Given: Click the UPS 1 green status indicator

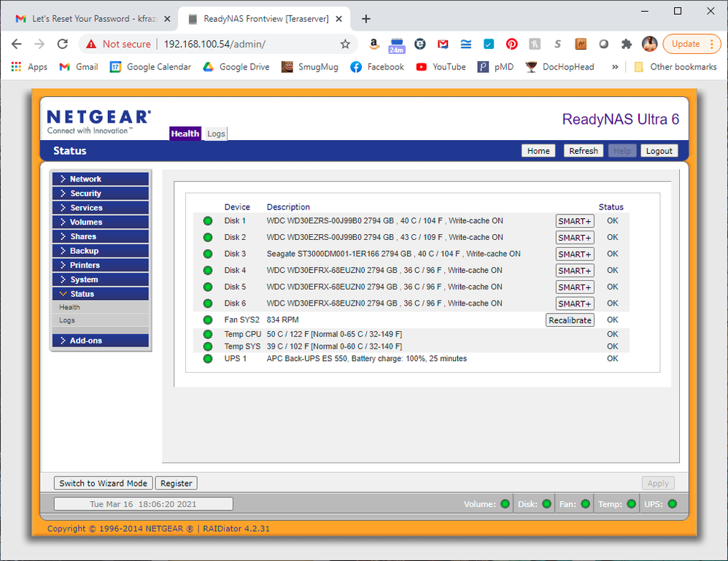Looking at the screenshot, I should 208,359.
